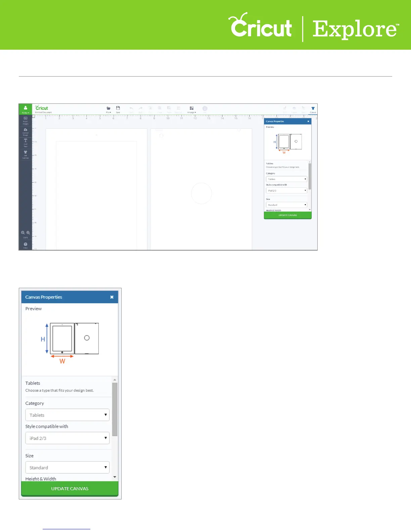Image resolution: width=411 pixels, height=532 pixels.
Task: Select Upload Image in the left sidebar
Action: (x=26, y=132)
